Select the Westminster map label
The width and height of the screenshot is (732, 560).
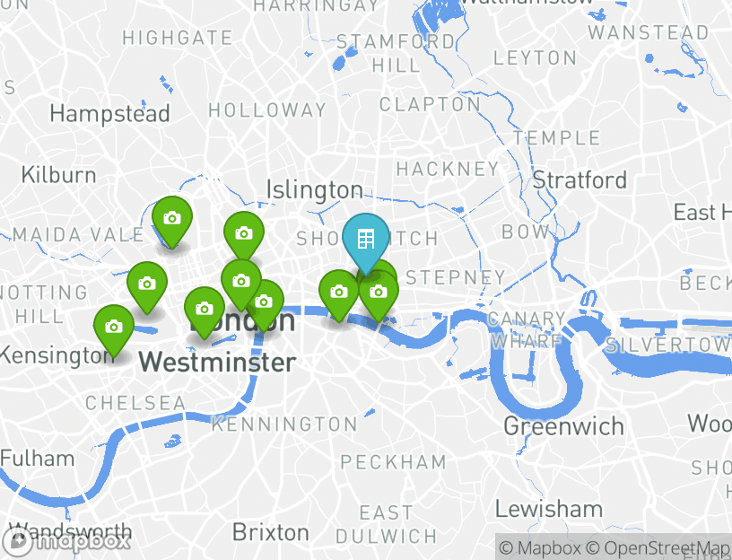218,362
